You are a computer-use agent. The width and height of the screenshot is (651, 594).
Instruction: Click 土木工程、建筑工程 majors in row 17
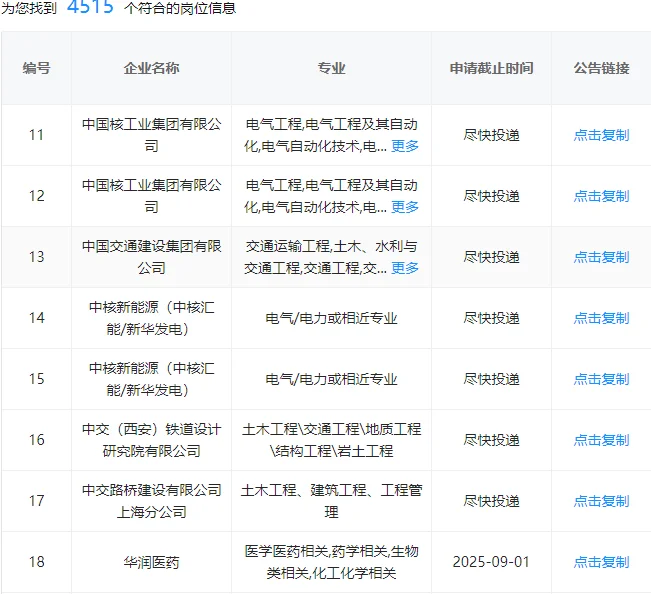click(x=331, y=501)
